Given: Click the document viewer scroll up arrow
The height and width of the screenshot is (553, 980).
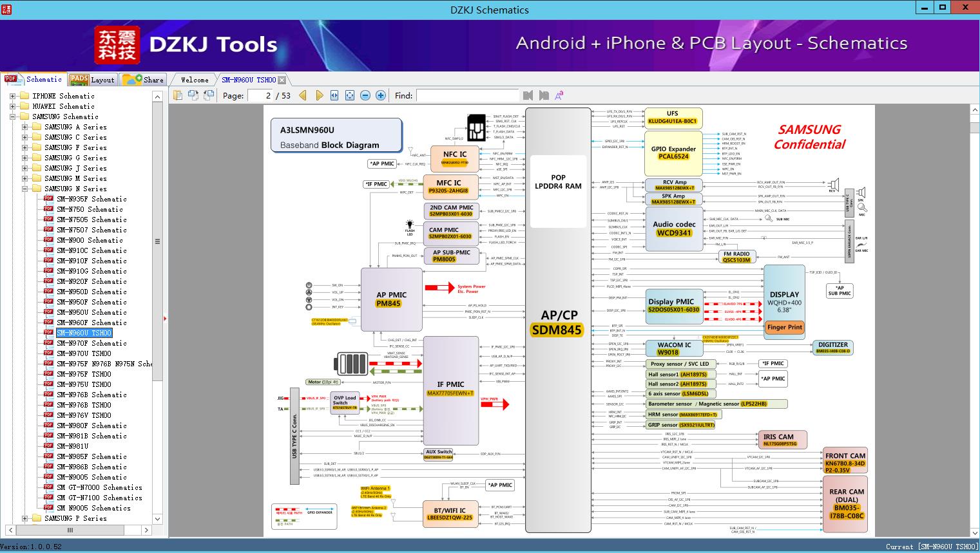Looking at the screenshot, I should tap(974, 110).
